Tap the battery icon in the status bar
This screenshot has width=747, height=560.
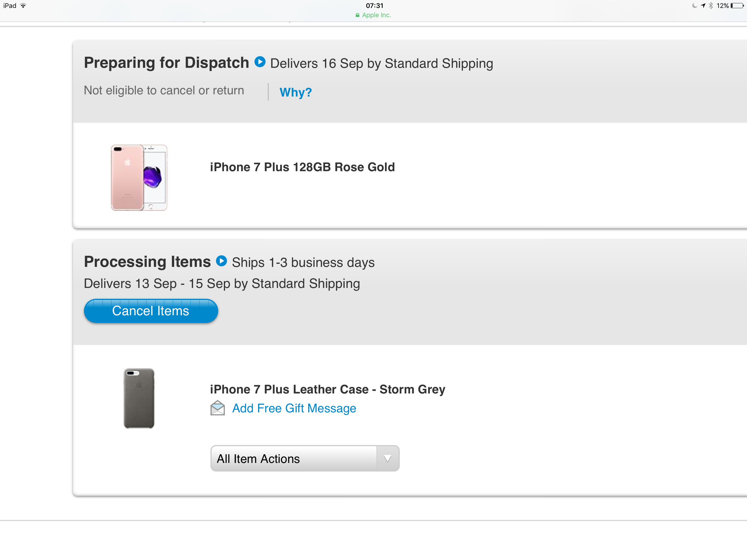click(x=737, y=6)
